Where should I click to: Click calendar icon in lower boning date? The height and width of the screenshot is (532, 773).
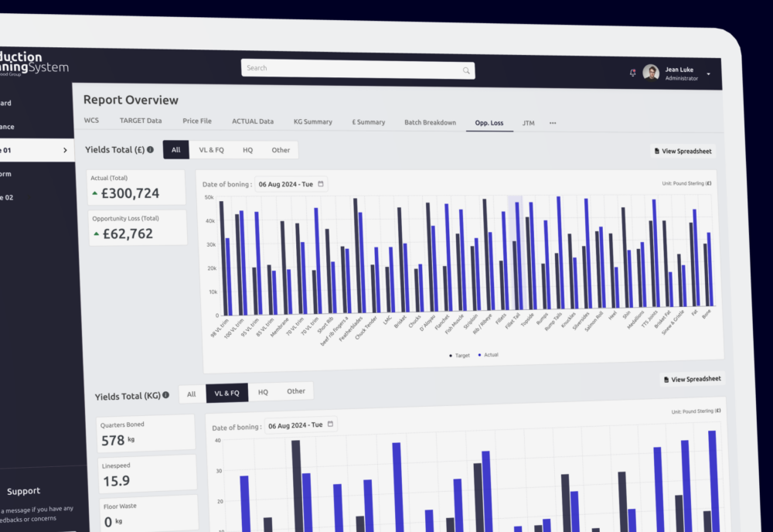[331, 425]
